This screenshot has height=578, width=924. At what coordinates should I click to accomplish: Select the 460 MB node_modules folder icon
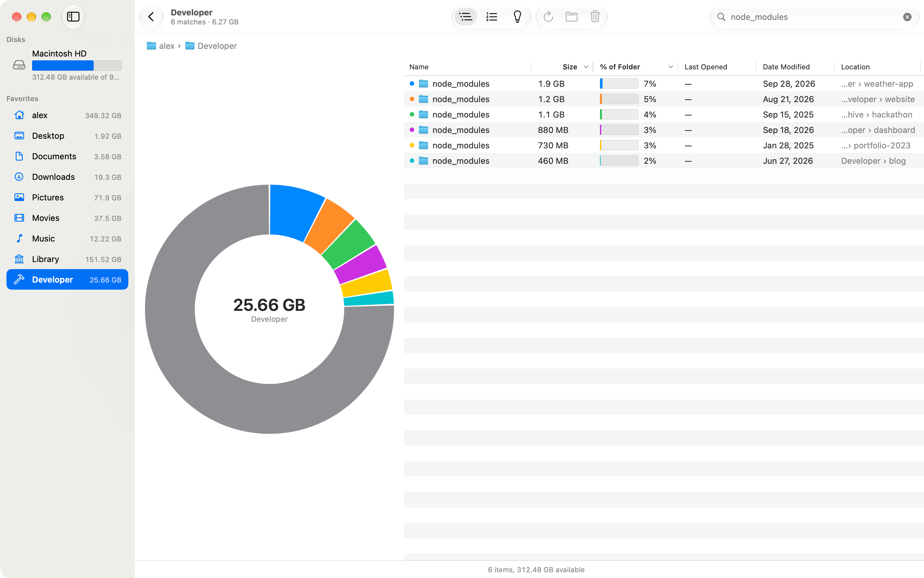[x=424, y=161]
